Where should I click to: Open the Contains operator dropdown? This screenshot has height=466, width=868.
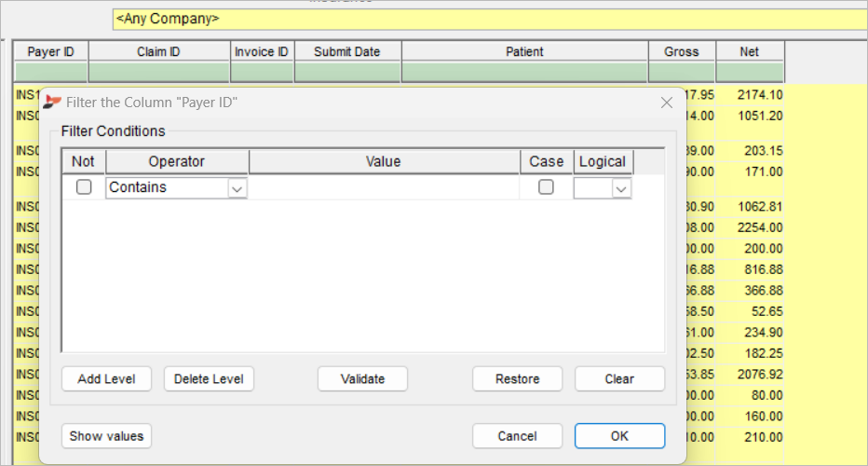point(237,188)
